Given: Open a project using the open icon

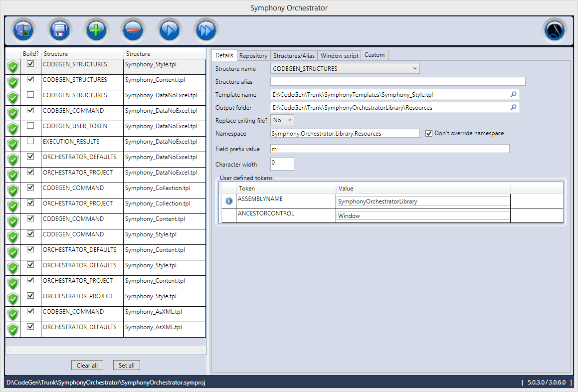Looking at the screenshot, I should pyautogui.click(x=23, y=30).
